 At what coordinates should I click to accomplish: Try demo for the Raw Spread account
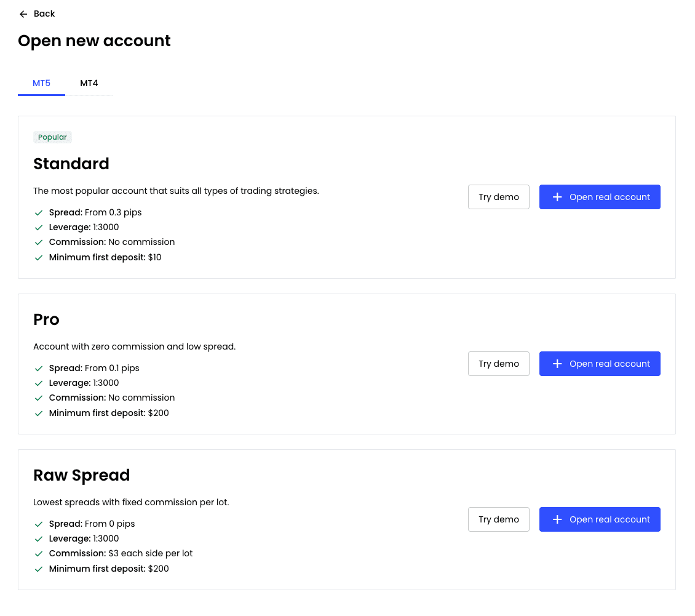coord(499,519)
